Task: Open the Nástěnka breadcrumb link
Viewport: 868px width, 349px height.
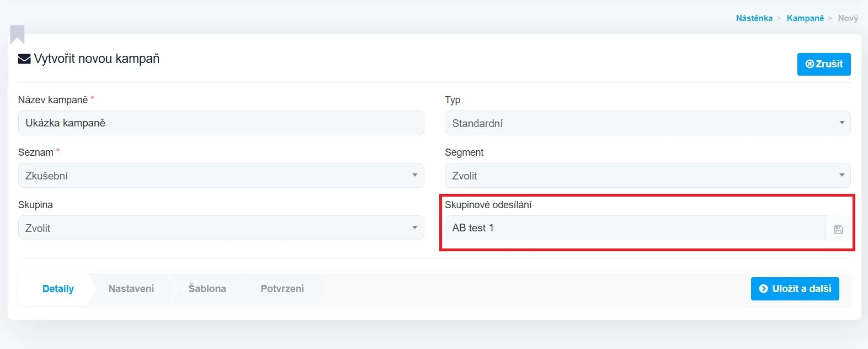Action: 754,18
